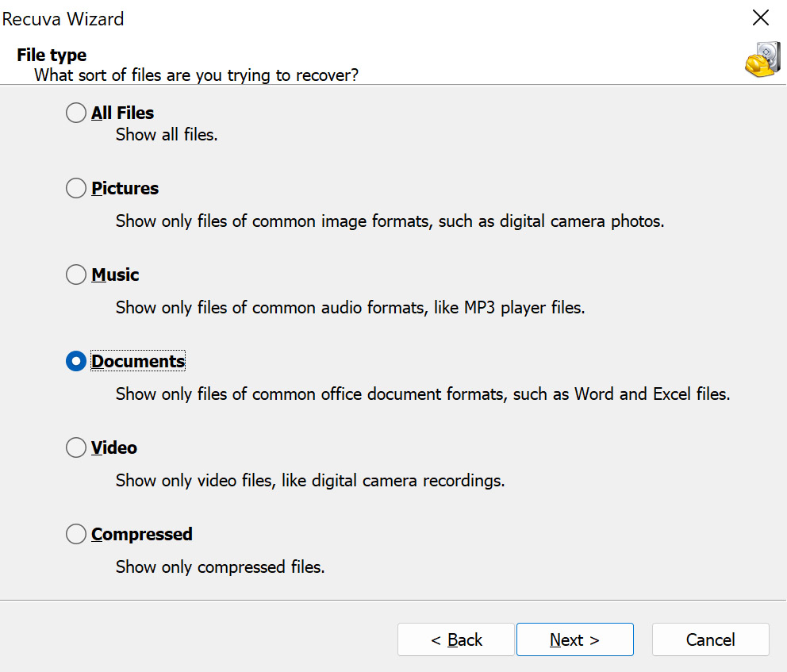Proceed with the Next button

pos(574,639)
